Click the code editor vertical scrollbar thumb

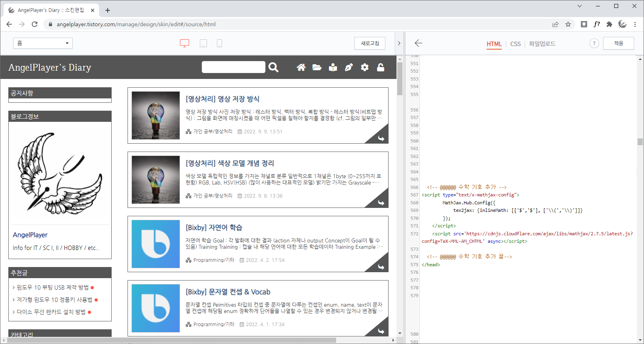point(640,142)
